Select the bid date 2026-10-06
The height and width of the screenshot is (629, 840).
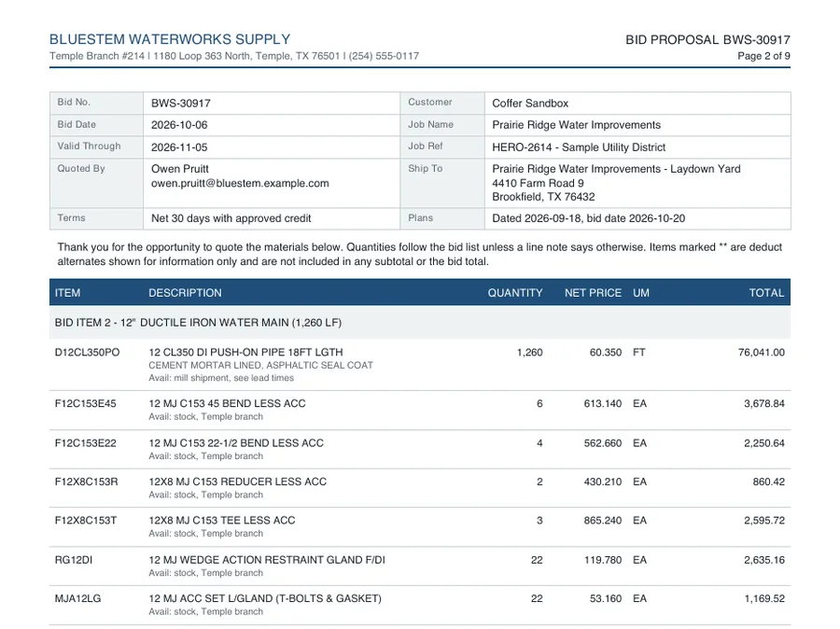coord(179,125)
